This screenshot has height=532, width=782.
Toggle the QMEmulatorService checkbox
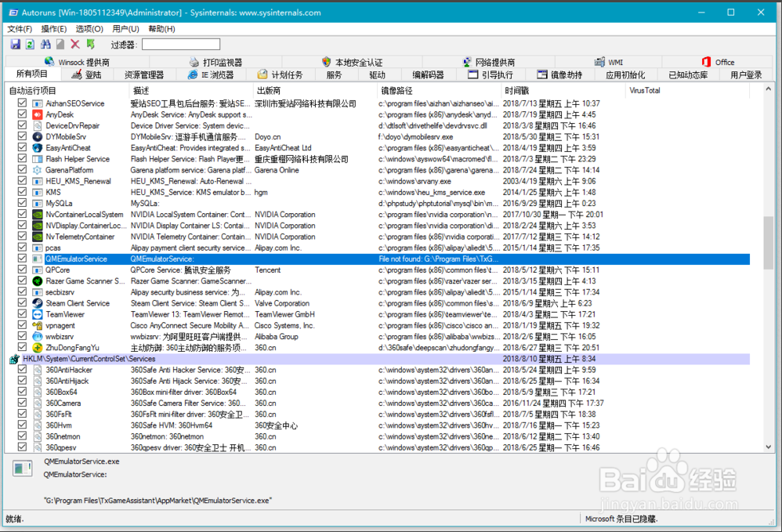pos(22,259)
